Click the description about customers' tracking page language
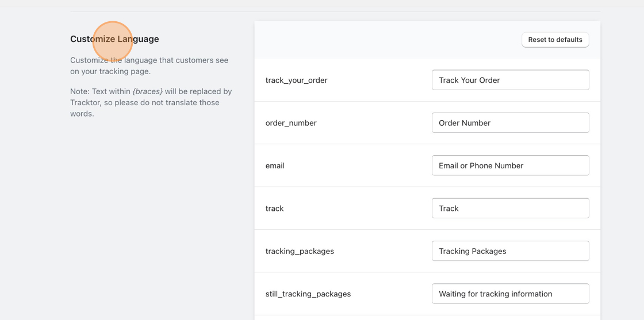Screen dimensions: 644x320 point(149,65)
